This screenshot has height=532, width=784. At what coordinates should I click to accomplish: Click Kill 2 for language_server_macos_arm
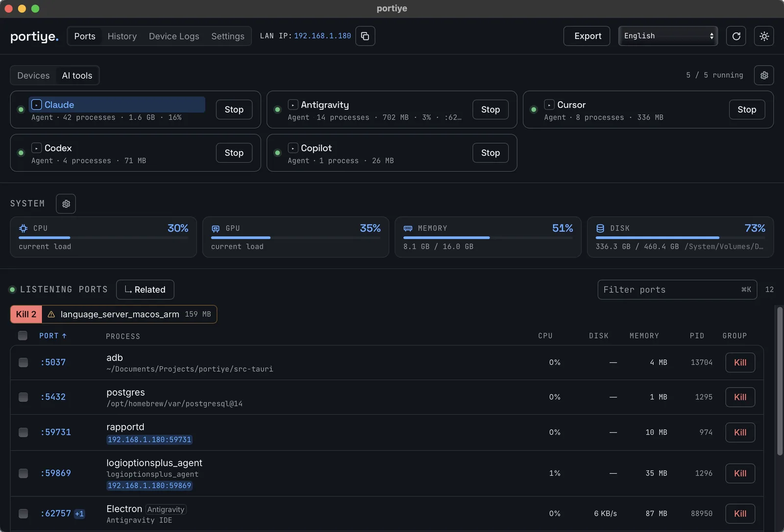click(x=26, y=314)
